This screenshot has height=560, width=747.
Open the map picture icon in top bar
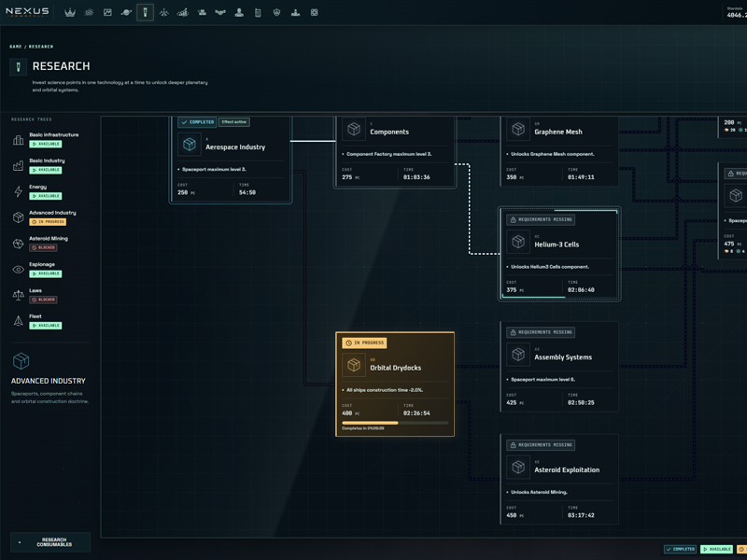(x=107, y=13)
